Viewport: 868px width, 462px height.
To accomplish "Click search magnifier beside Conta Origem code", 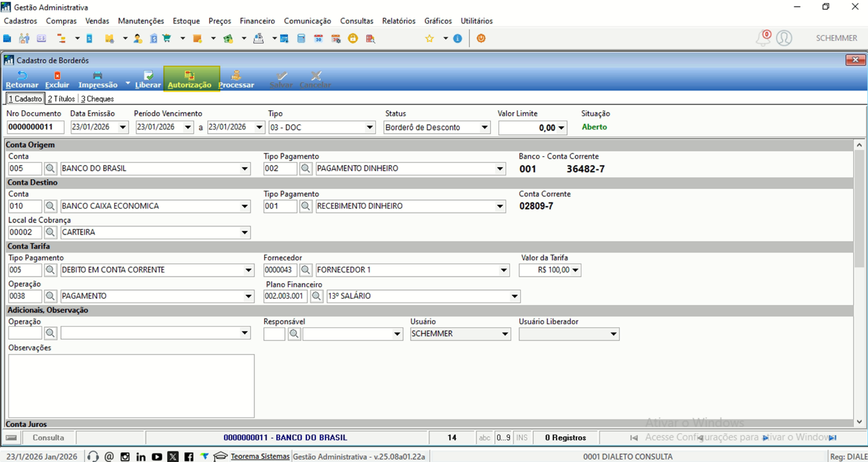I will 50,169.
